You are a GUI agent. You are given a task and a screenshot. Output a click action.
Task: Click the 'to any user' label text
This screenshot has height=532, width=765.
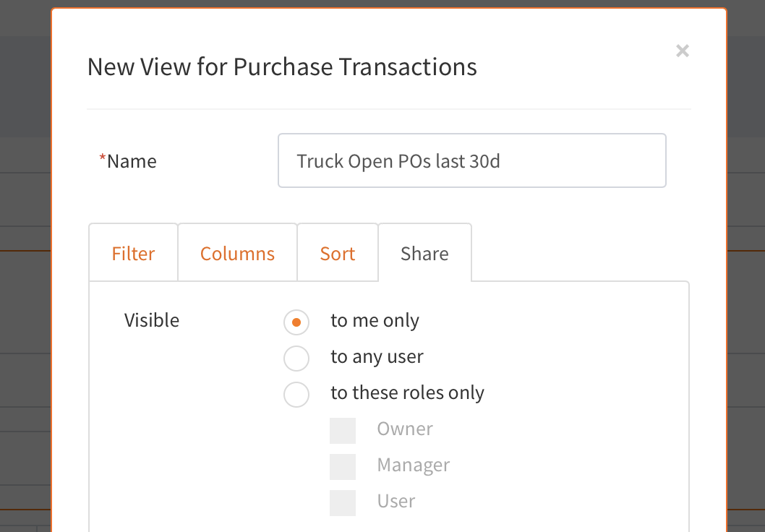point(377,356)
